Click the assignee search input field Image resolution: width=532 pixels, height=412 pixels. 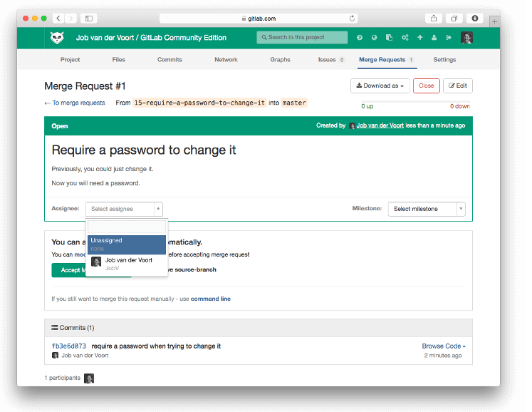pyautogui.click(x=127, y=226)
